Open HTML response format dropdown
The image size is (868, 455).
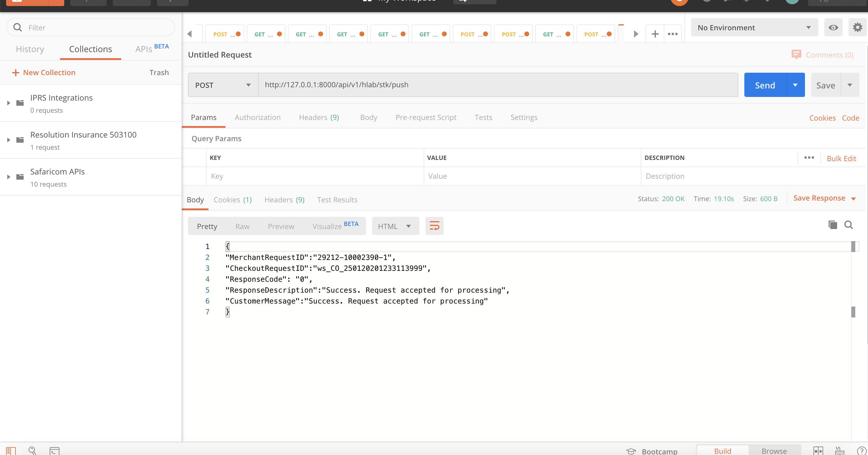click(395, 226)
